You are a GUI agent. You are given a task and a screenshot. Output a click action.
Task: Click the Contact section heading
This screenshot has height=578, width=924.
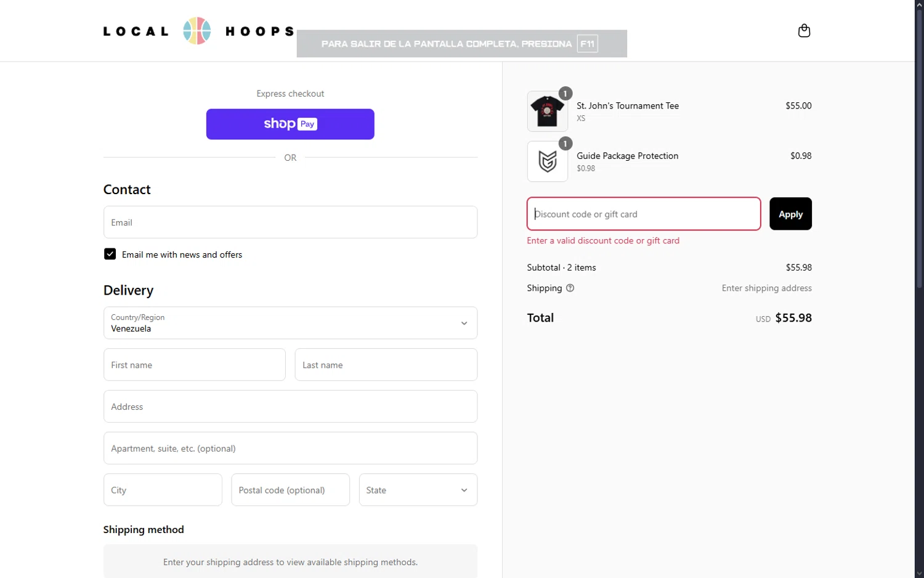pos(127,189)
